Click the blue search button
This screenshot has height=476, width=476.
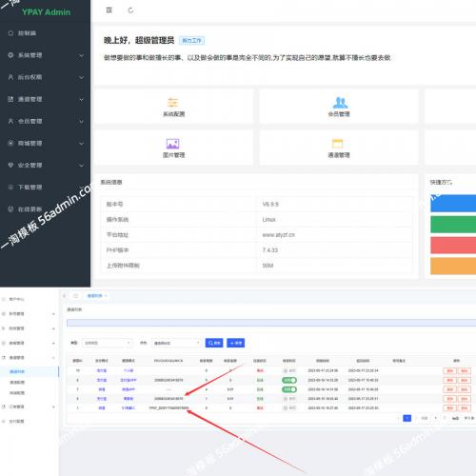point(214,343)
